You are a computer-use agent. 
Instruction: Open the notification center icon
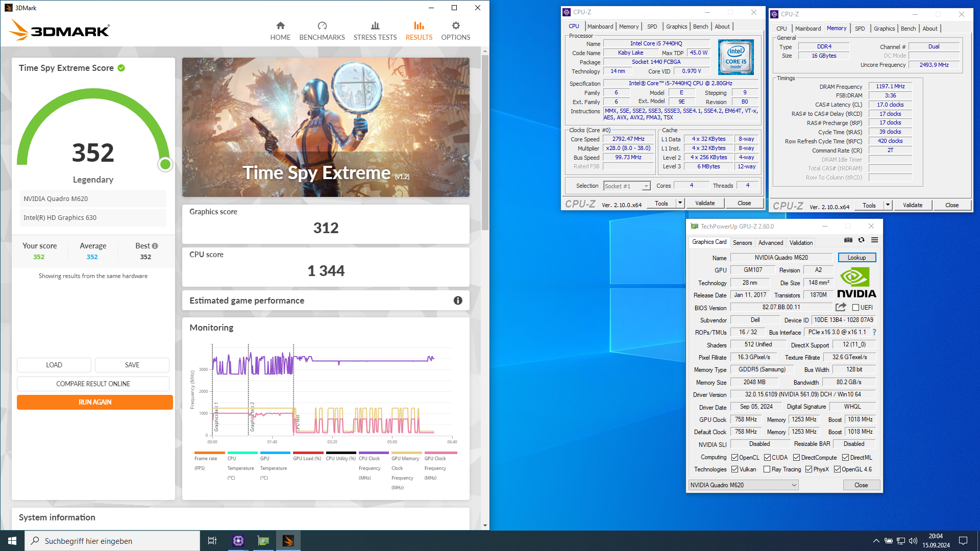click(x=963, y=541)
